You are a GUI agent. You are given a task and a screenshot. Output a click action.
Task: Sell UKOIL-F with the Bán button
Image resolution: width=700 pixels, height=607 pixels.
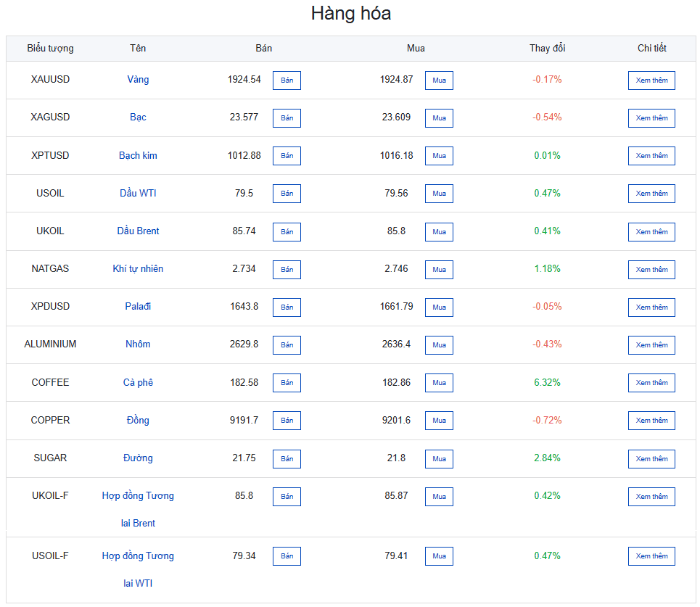pos(287,496)
